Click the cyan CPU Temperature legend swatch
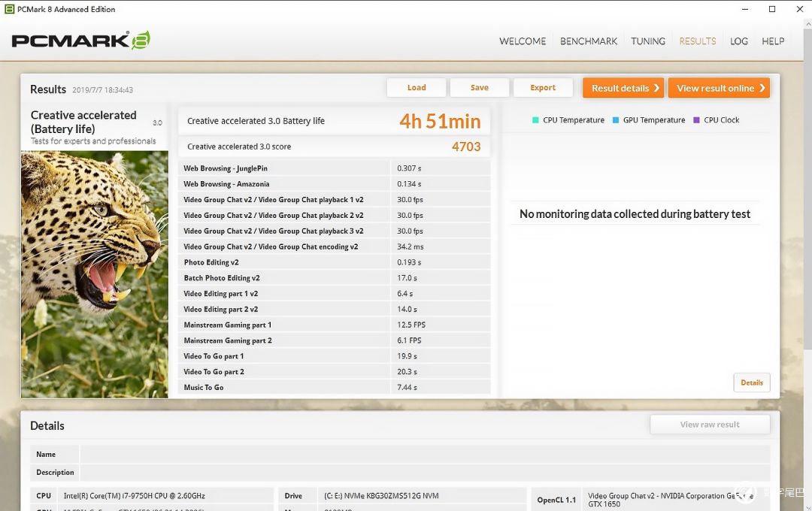 535,120
